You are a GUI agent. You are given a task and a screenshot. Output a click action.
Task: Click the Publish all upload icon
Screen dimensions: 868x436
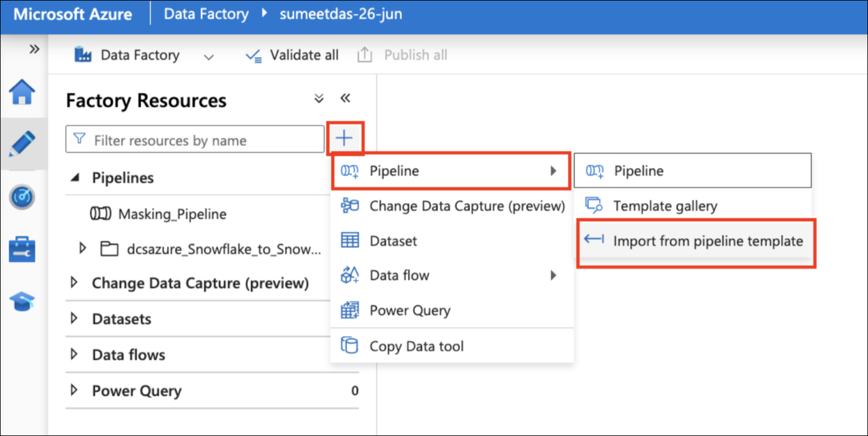click(365, 55)
